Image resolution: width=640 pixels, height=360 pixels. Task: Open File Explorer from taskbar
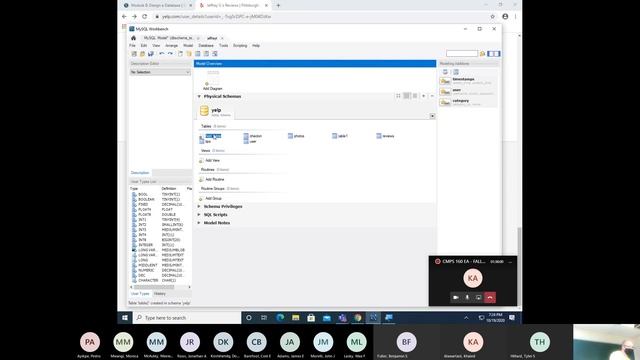coord(296,318)
